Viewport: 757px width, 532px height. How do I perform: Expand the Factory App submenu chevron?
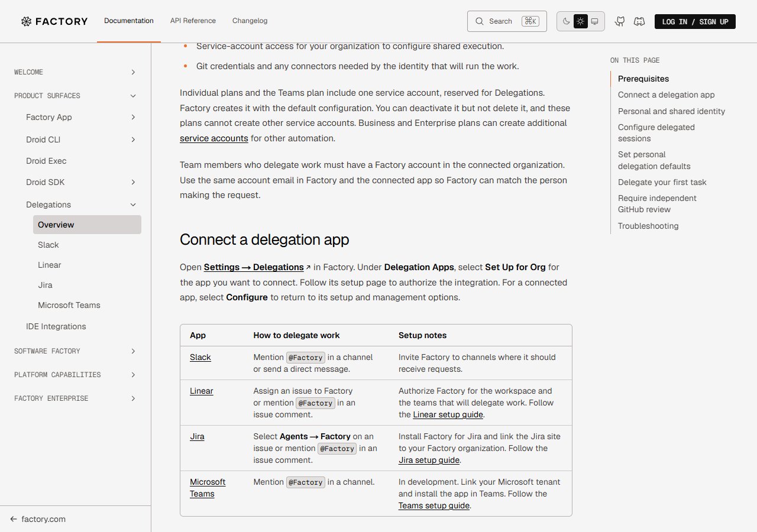coord(133,117)
